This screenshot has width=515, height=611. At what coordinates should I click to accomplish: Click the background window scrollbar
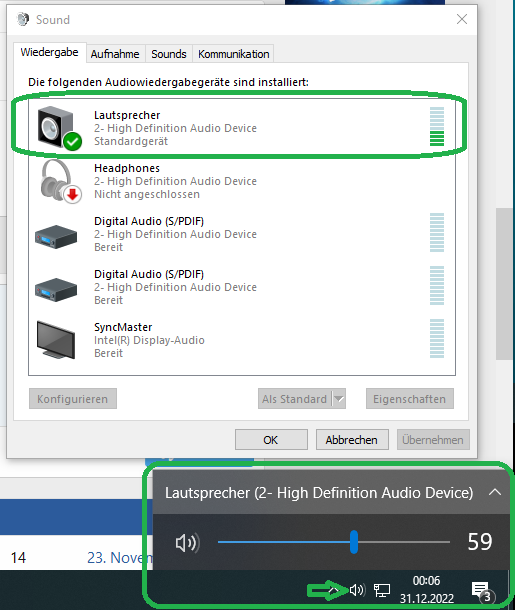[505, 284]
